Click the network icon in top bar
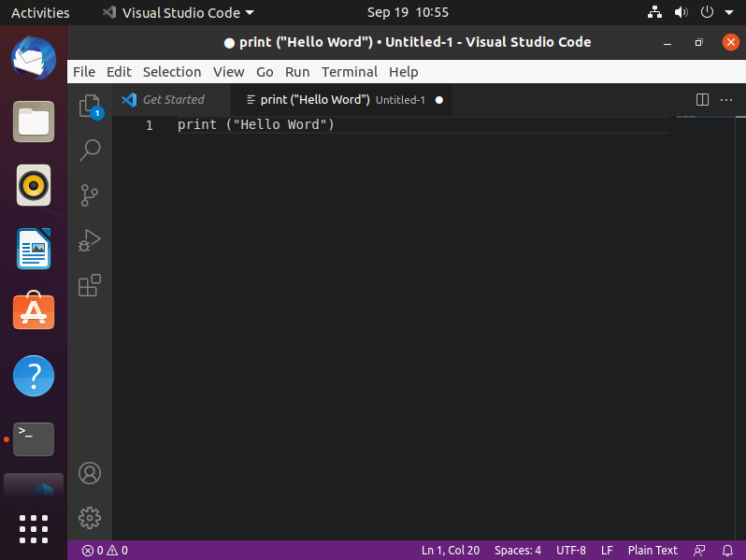746x560 pixels. pos(654,12)
